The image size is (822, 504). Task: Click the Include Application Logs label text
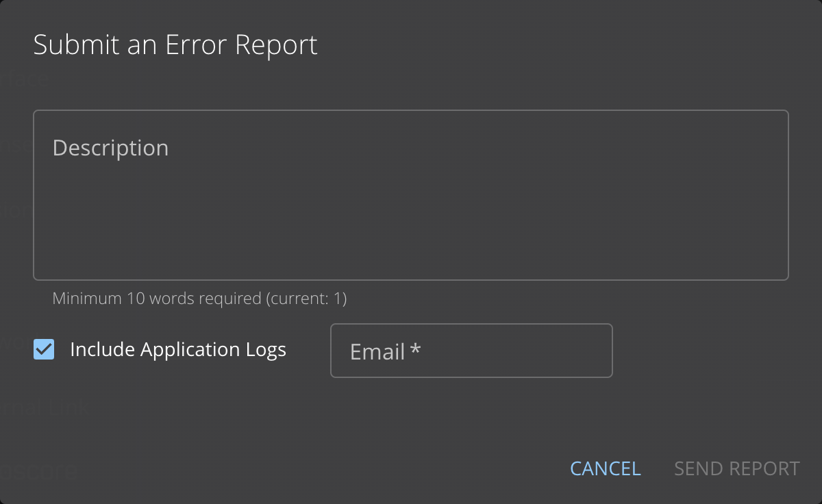coord(178,350)
